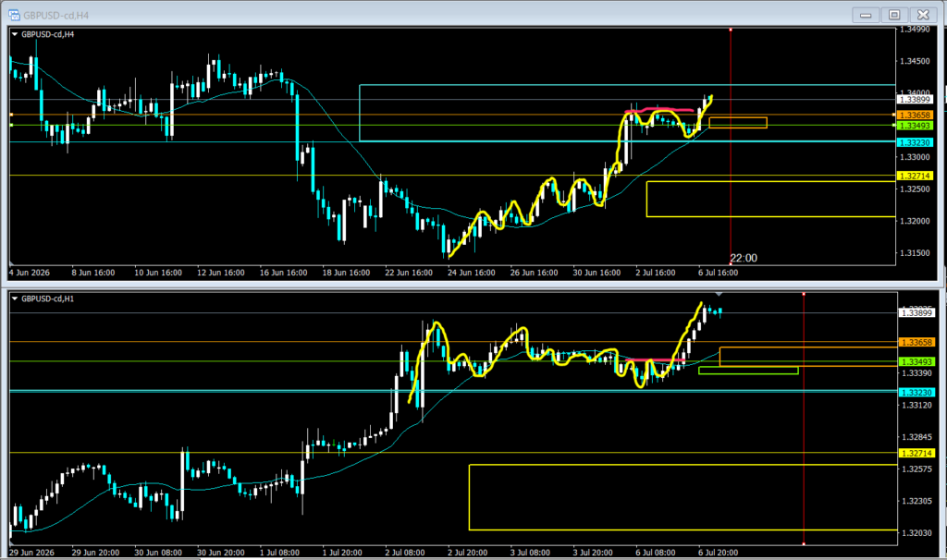The image size is (947, 560).
Task: Click the 1.32500 value on the H4 price scale
Action: pos(915,189)
